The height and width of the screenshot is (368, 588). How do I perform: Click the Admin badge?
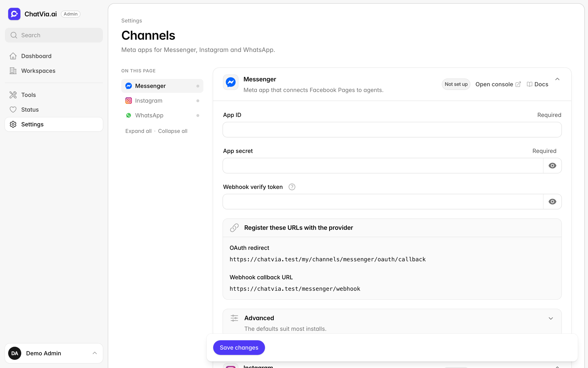70,14
